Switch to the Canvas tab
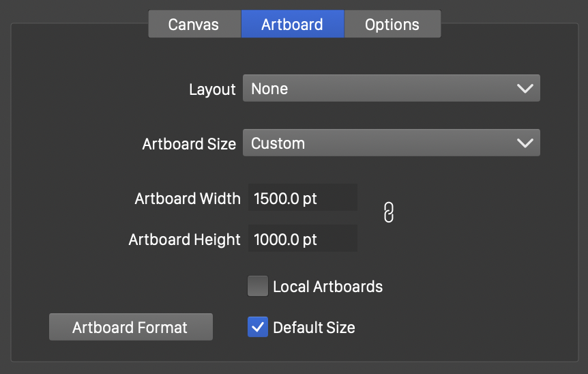Viewport: 588px width, 374px height. coord(194,25)
